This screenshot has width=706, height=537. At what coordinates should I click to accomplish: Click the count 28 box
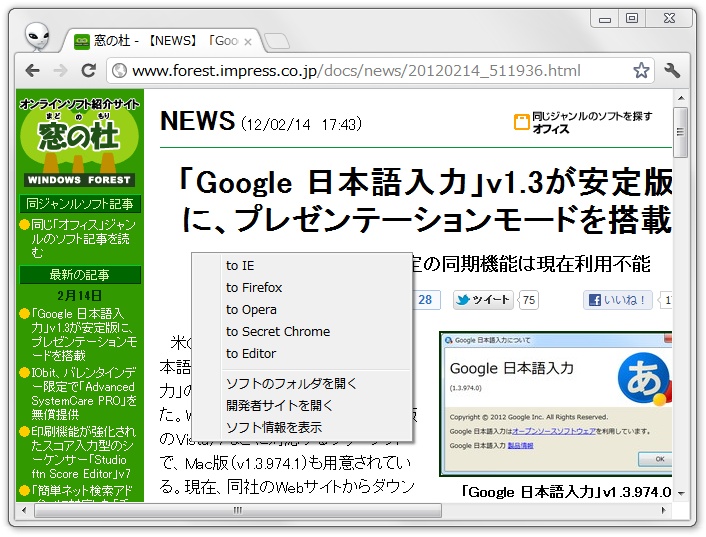coord(425,300)
